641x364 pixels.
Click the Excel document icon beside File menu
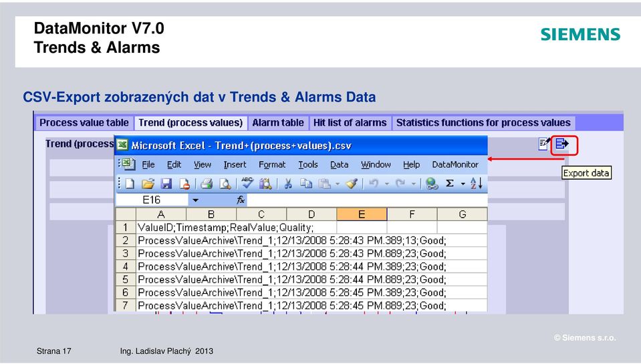tap(128, 164)
